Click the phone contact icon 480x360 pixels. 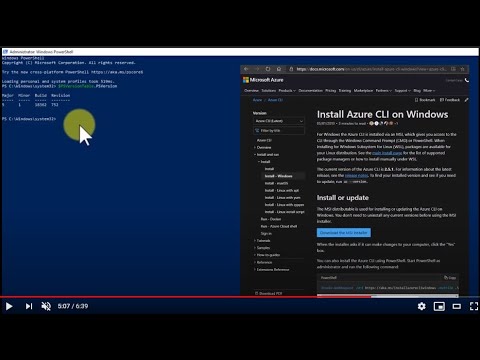[467, 80]
